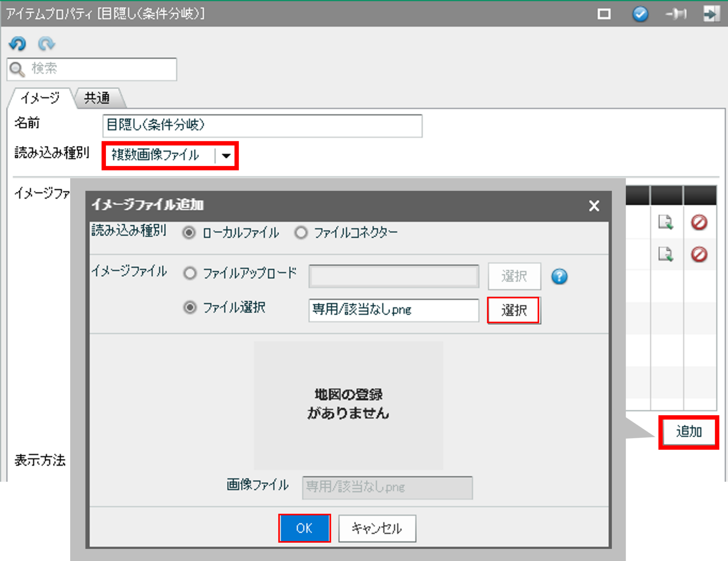Screen dimensions: 728x561
Task: Click the 名前 input field
Action: pos(262,126)
